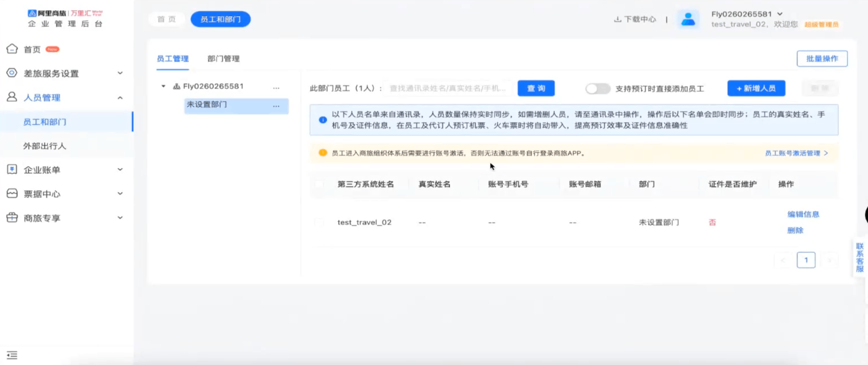Click the home icon in sidebar
This screenshot has height=365, width=868.
pos(12,49)
